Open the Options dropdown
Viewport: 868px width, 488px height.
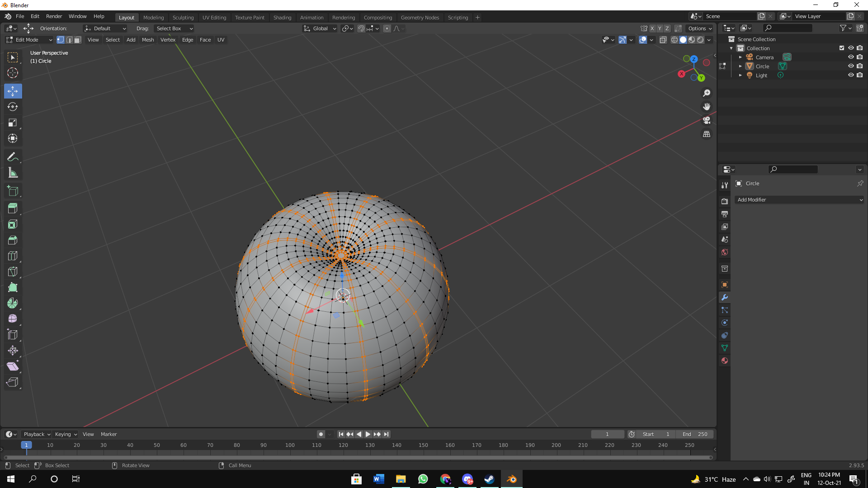coord(700,28)
